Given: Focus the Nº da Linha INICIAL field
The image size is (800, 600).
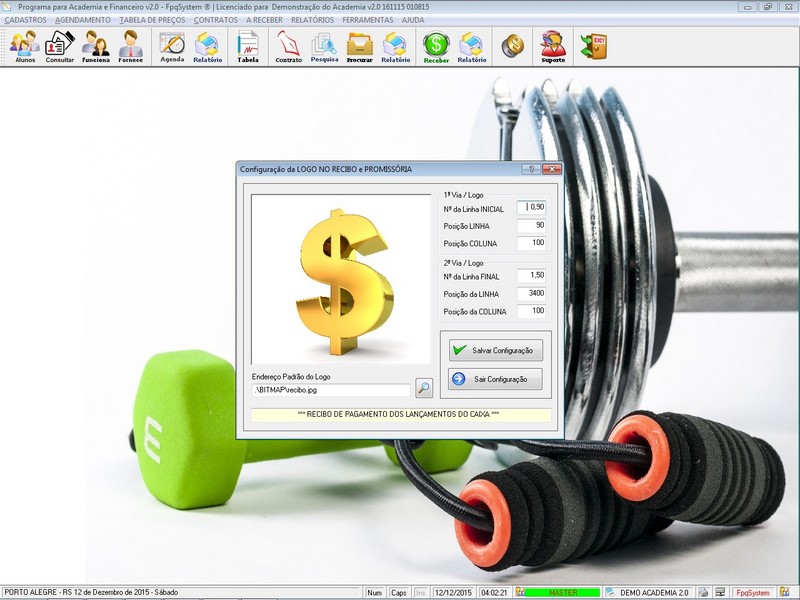Looking at the screenshot, I should 531,208.
